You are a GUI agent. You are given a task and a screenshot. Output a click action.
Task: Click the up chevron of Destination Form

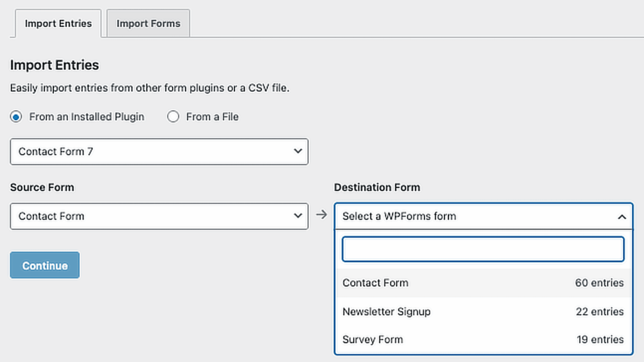622,217
